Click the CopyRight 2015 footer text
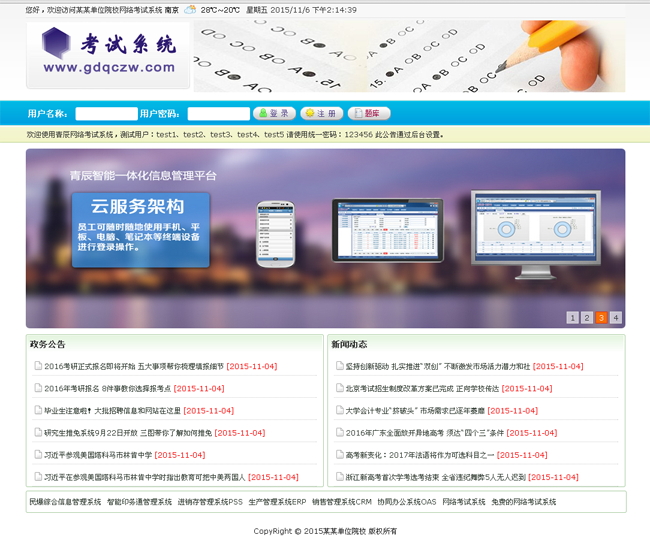This screenshot has height=544, width=650. pyautogui.click(x=325, y=531)
